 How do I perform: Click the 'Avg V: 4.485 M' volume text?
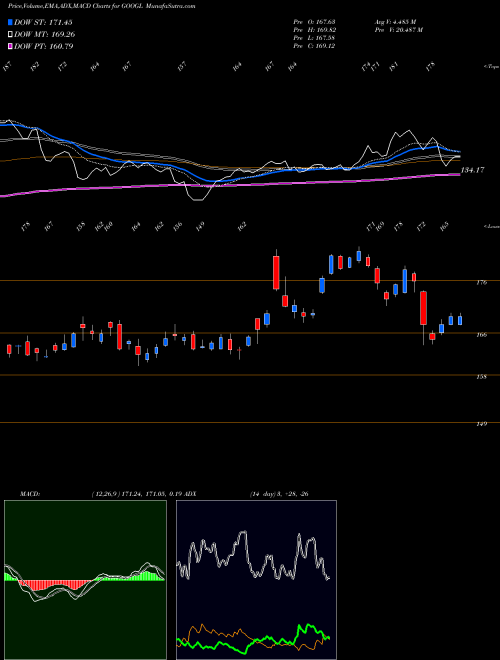(395, 22)
